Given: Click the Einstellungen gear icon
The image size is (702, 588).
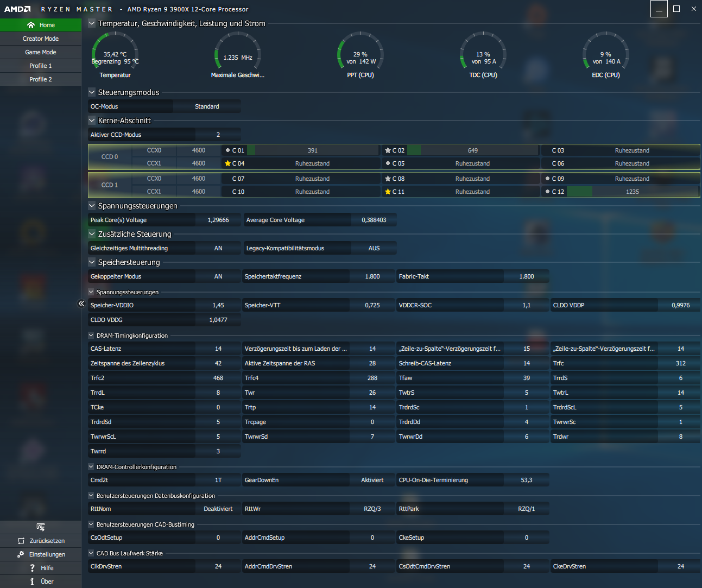Looking at the screenshot, I should (x=21, y=554).
